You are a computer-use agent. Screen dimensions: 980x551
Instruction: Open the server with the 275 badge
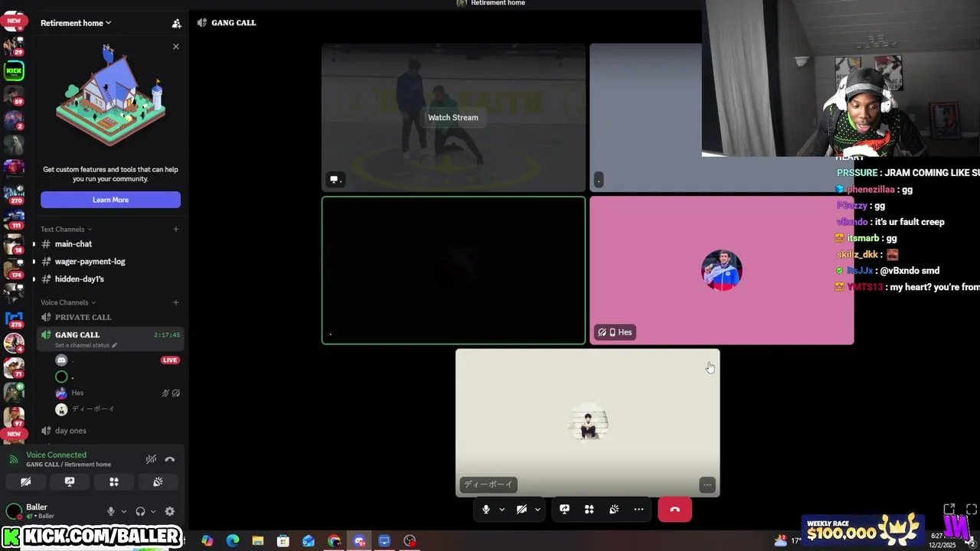coord(14,318)
